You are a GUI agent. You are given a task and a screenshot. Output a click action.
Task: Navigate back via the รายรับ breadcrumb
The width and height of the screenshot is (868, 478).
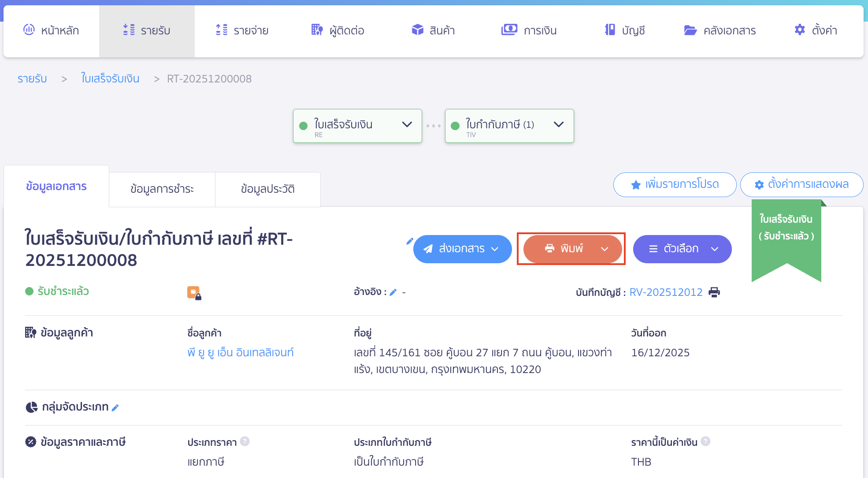[32, 78]
